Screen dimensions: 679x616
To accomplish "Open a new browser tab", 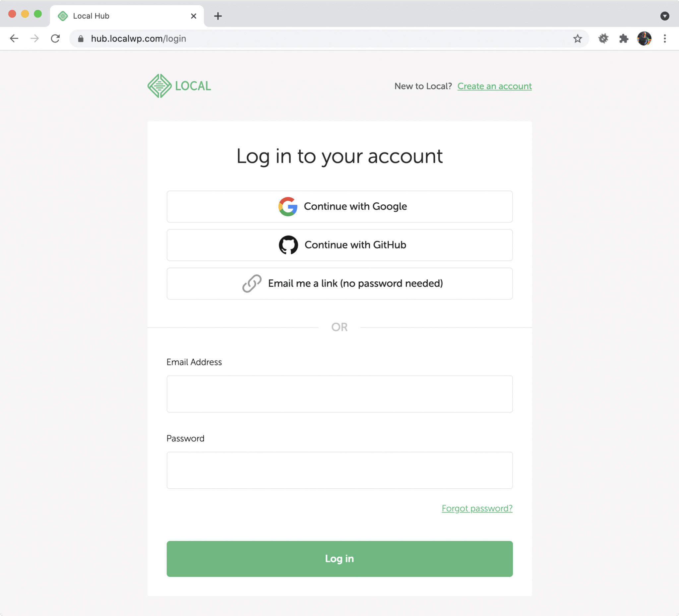I will (217, 16).
